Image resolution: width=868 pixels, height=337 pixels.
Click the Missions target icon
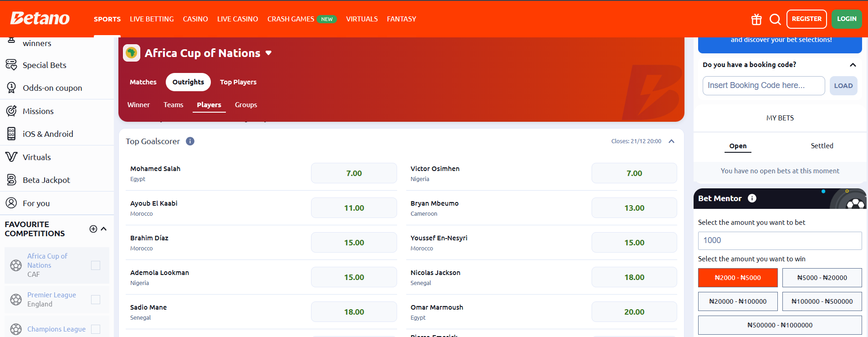click(x=11, y=111)
